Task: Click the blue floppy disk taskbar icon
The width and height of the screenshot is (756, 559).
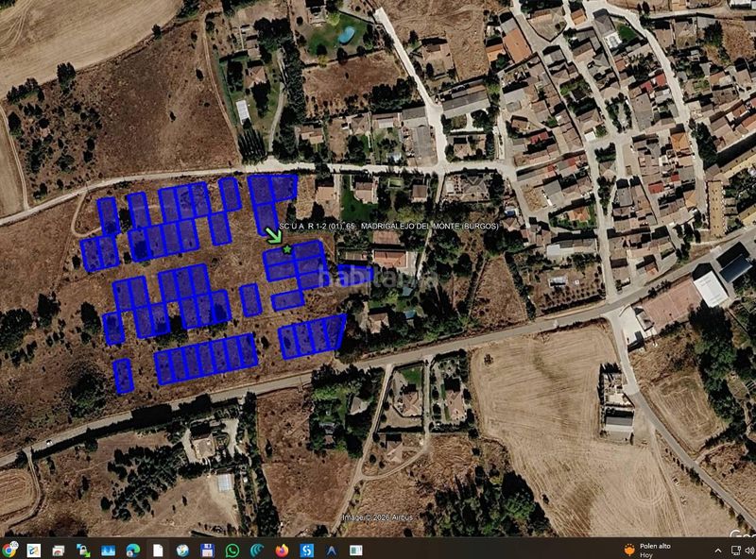Action: tap(207, 551)
